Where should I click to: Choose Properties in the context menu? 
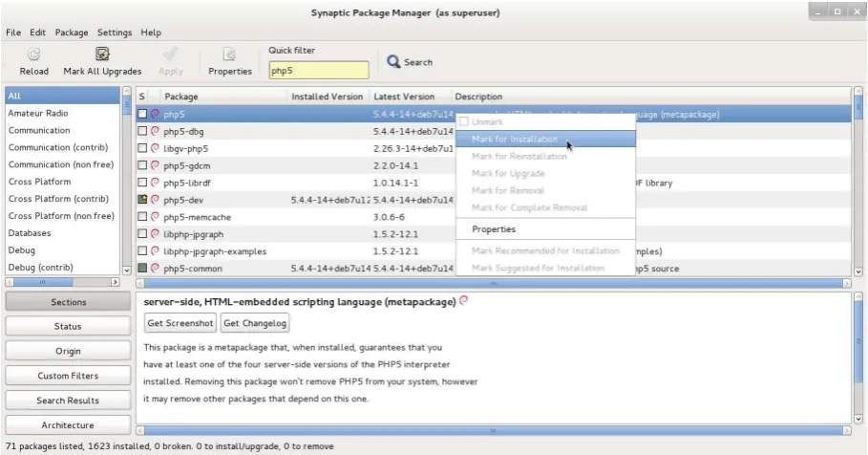point(545,228)
